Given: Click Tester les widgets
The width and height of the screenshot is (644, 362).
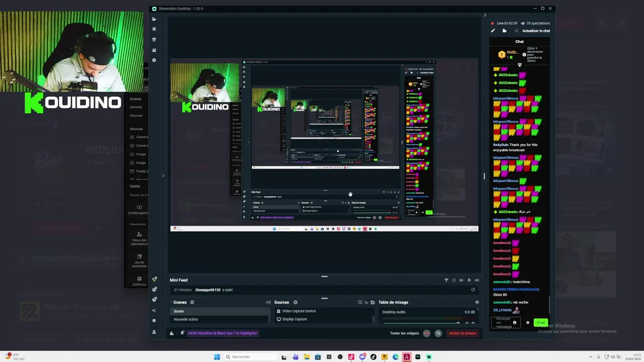Looking at the screenshot, I should pyautogui.click(x=404, y=333).
